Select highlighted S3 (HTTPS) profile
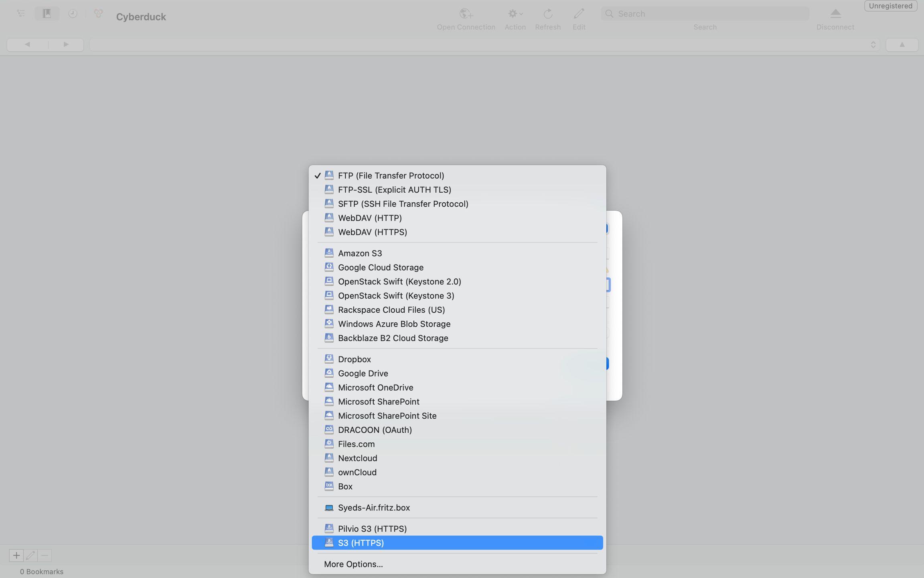The width and height of the screenshot is (924, 578). point(457,543)
